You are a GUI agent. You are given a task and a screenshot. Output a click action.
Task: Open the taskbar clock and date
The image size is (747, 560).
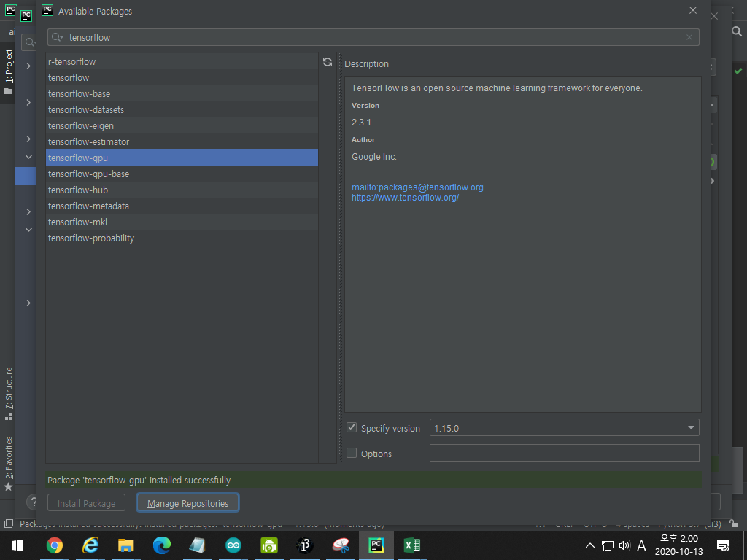click(x=679, y=545)
